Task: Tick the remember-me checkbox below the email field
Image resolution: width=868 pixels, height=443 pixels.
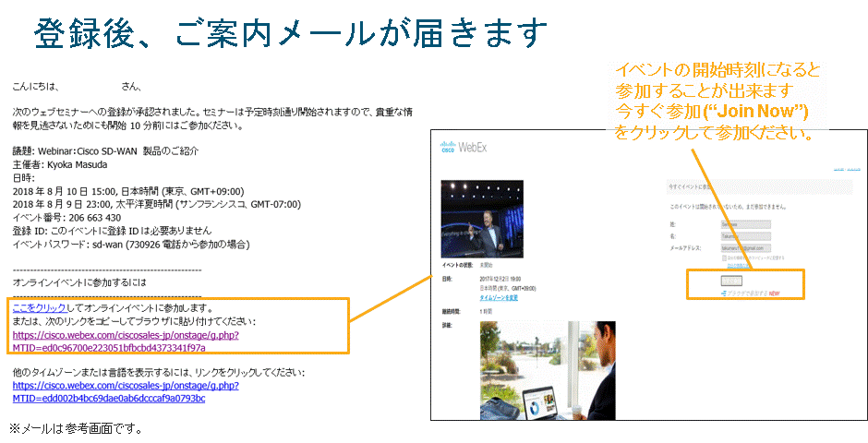Action: [x=724, y=257]
